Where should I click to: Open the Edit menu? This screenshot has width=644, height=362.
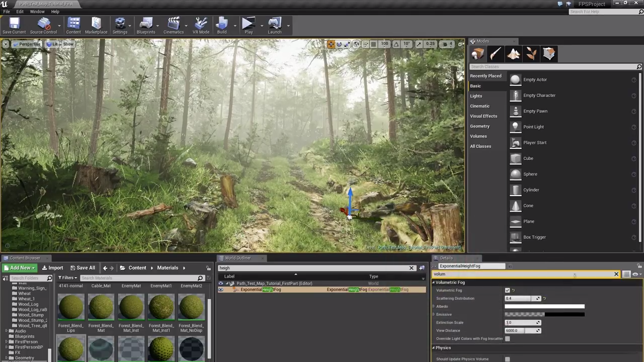click(x=20, y=11)
